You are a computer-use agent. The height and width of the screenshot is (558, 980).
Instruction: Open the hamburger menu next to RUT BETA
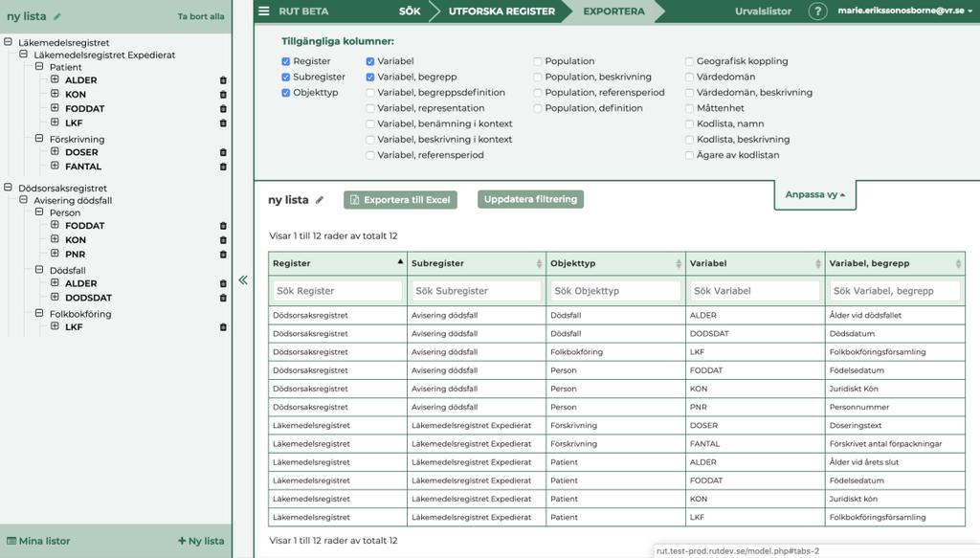pos(264,11)
